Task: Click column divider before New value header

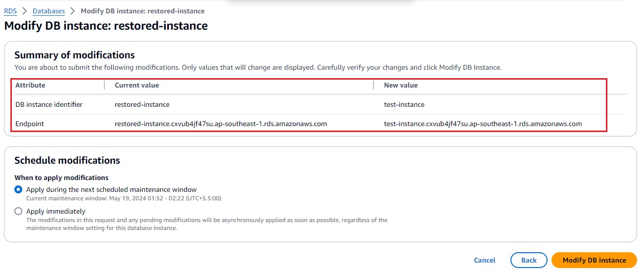Action: coord(373,85)
